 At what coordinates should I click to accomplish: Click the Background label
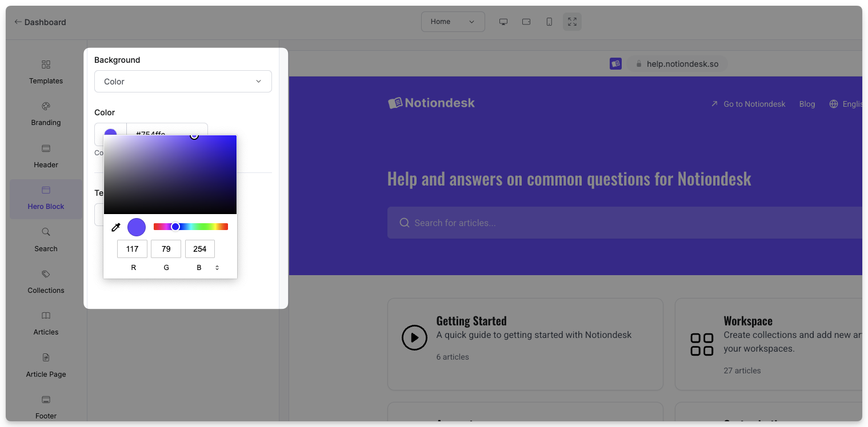coord(117,60)
